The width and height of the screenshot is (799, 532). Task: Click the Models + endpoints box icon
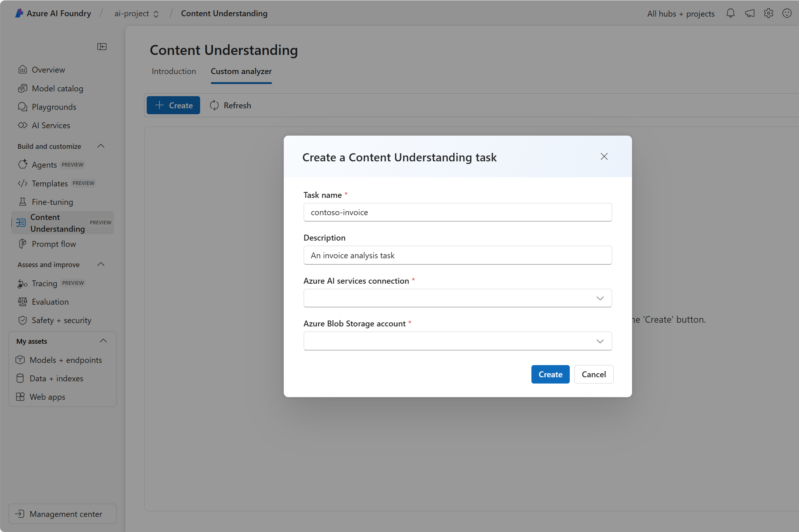(x=20, y=360)
